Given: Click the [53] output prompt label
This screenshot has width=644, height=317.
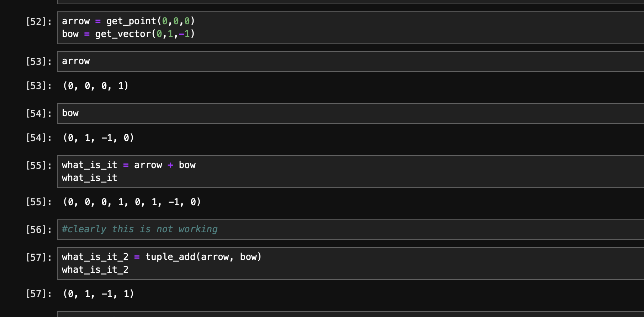Looking at the screenshot, I should tap(38, 86).
